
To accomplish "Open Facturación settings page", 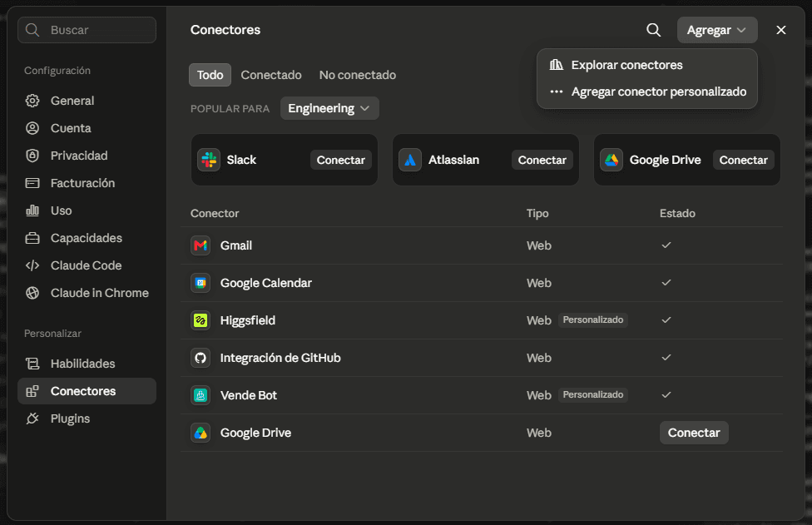I will (x=87, y=183).
